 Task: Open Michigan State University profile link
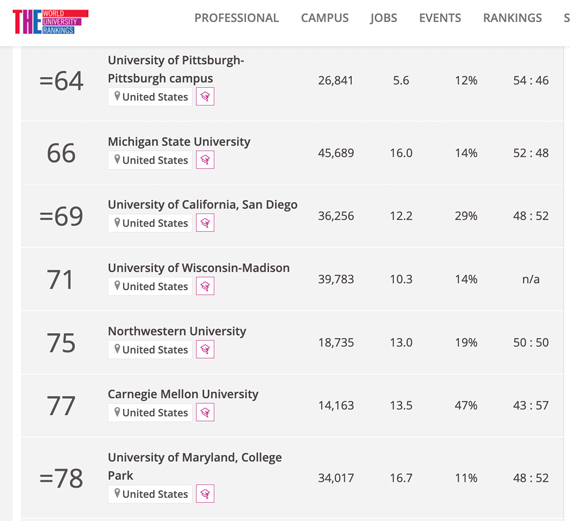point(179,141)
